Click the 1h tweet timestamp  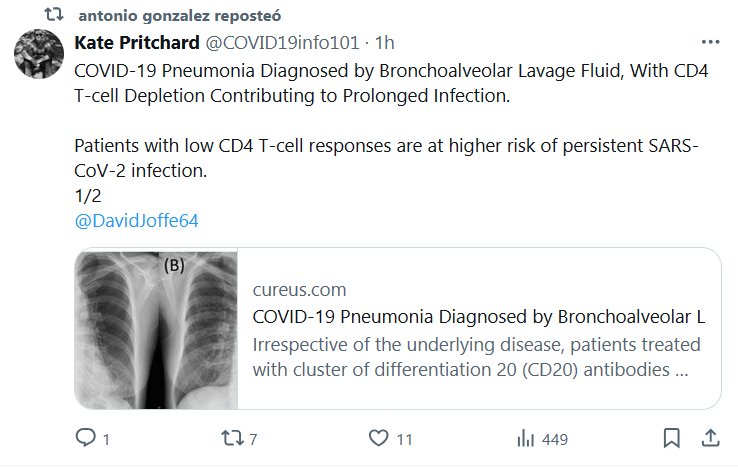tap(384, 43)
